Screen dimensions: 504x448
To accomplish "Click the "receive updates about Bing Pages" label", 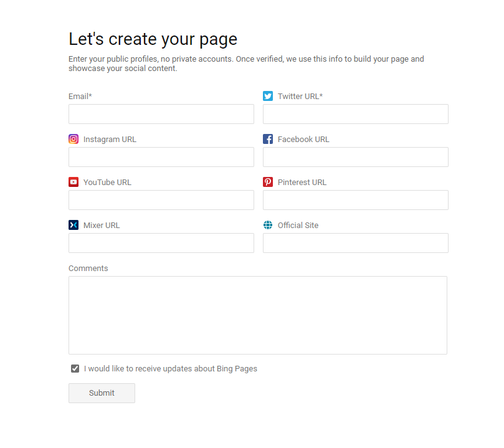I will [171, 368].
